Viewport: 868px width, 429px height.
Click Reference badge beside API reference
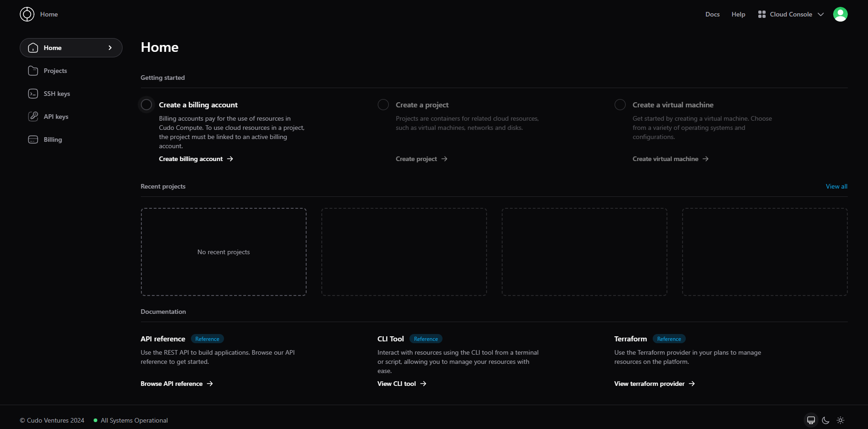click(x=207, y=339)
